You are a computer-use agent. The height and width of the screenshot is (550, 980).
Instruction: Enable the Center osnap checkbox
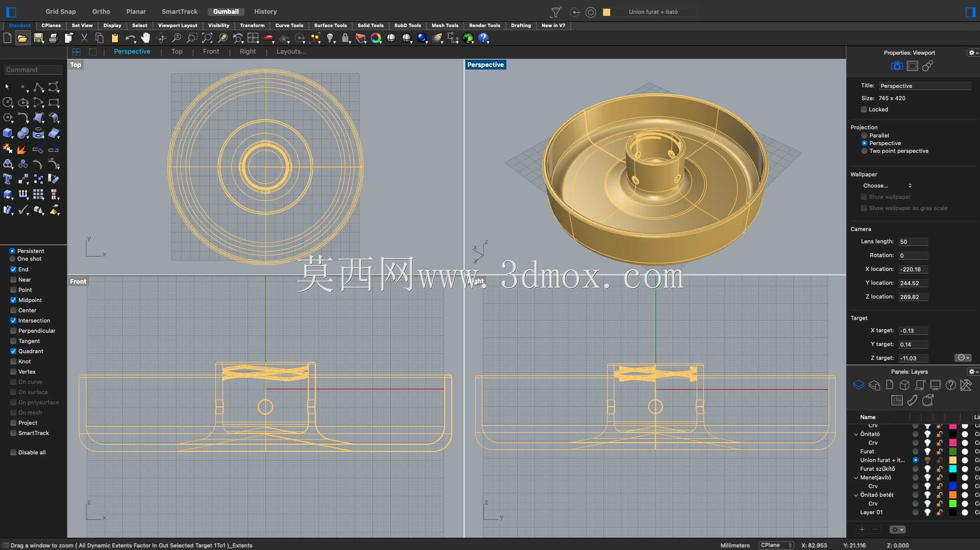(x=13, y=310)
